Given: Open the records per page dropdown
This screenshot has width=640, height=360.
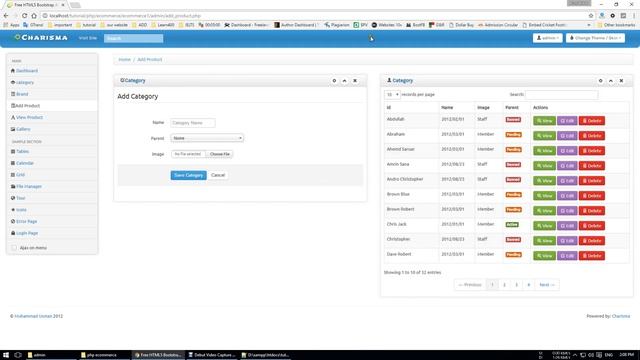Looking at the screenshot, I should 392,95.
